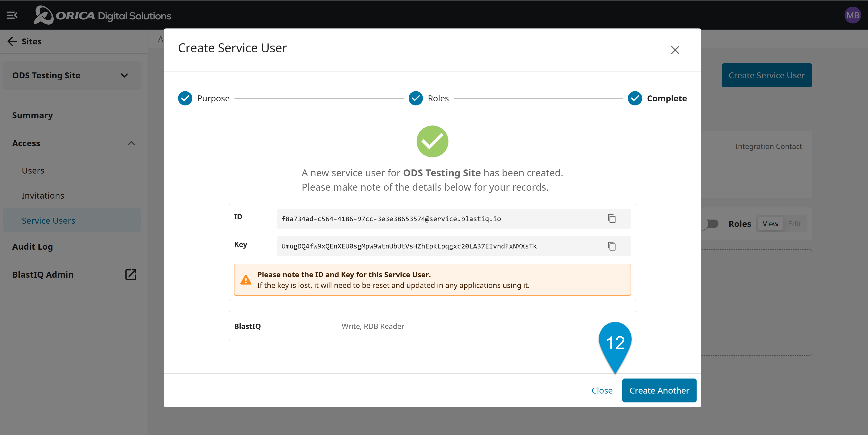Select the ID field value
868x435 pixels.
[391, 219]
